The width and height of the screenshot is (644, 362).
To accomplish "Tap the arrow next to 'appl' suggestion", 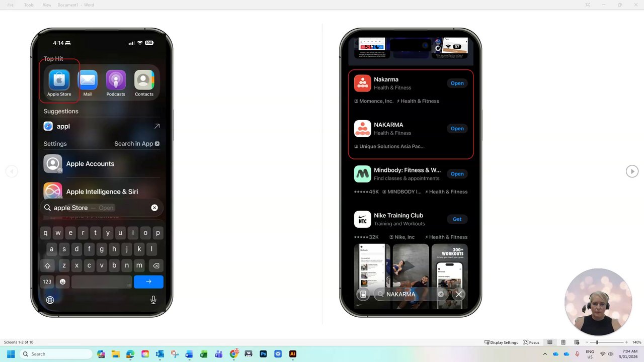I will click(x=157, y=126).
